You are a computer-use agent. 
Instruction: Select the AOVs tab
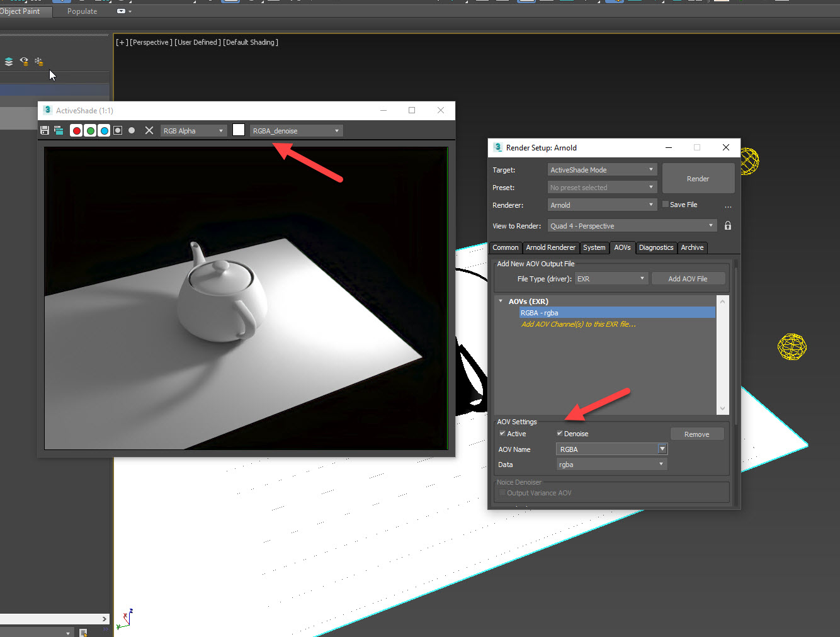point(623,247)
